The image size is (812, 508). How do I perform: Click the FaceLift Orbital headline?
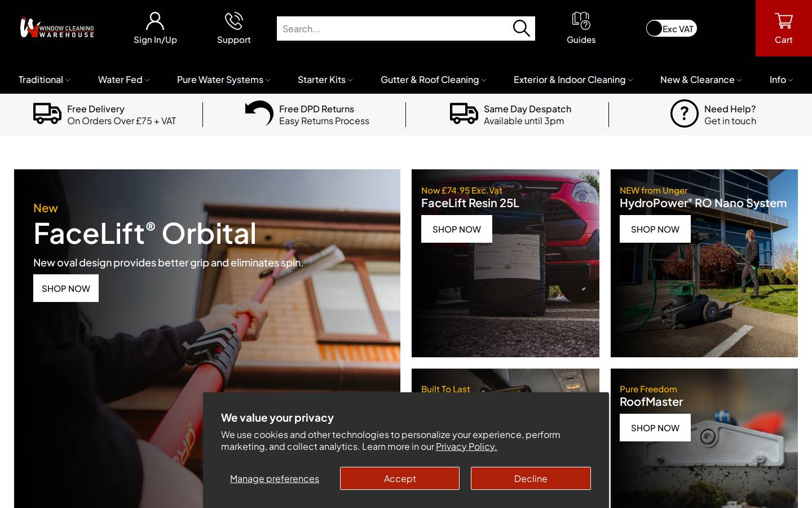click(145, 233)
